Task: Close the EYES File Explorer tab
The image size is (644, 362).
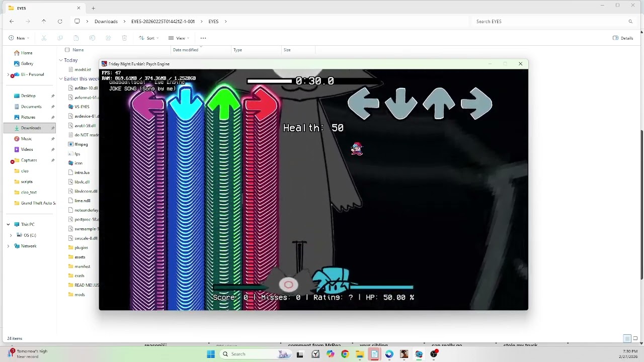Action: pyautogui.click(x=78, y=8)
